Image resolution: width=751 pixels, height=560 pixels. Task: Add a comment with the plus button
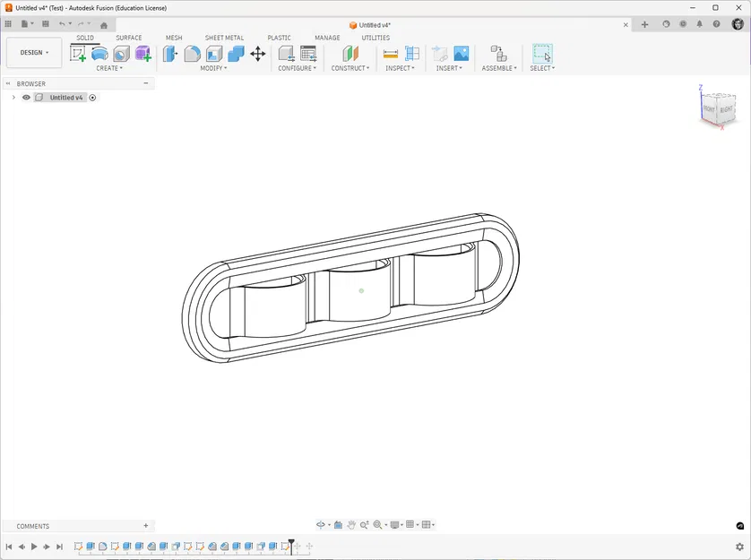coord(145,526)
